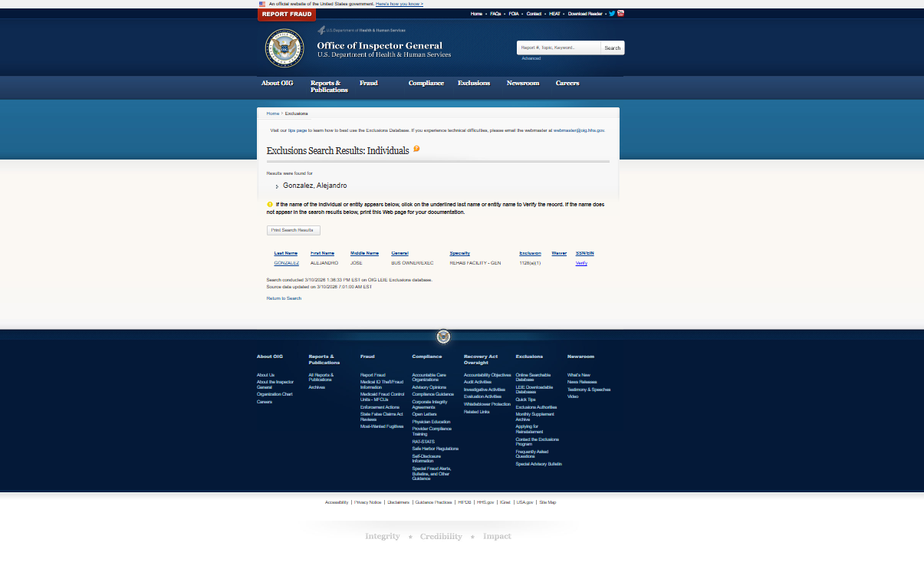The height and width of the screenshot is (569, 924).
Task: Click the Return to Search link
Action: click(283, 298)
